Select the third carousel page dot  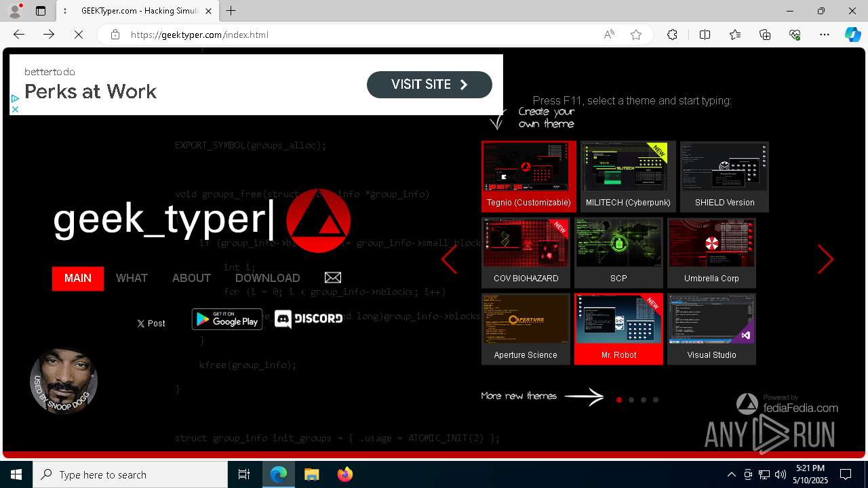click(644, 400)
